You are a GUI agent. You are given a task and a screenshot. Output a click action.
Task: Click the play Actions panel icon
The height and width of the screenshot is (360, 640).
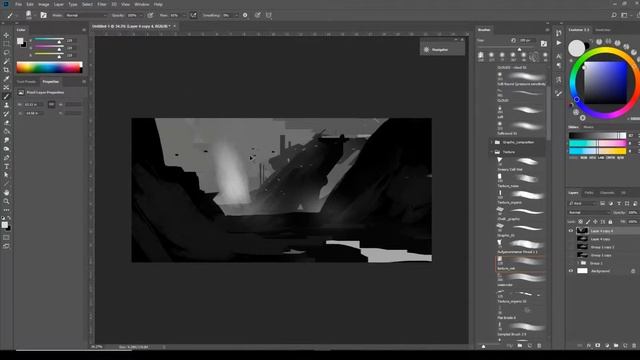pyautogui.click(x=559, y=43)
